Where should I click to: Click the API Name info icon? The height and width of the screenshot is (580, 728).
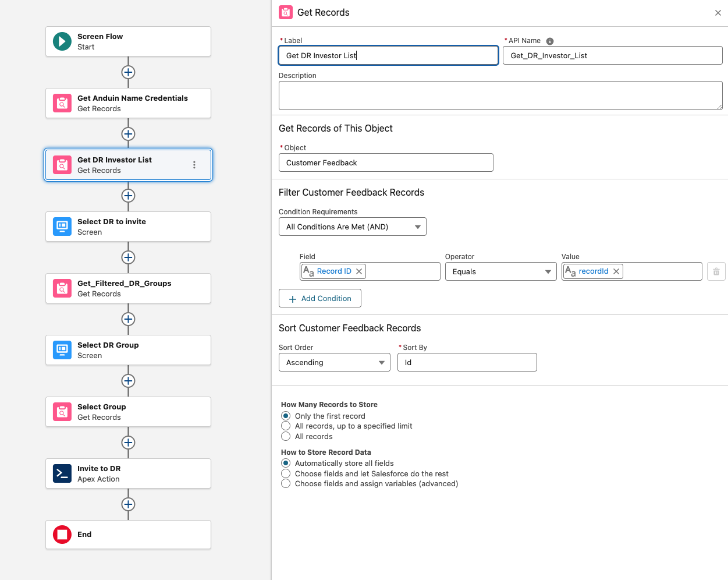550,41
